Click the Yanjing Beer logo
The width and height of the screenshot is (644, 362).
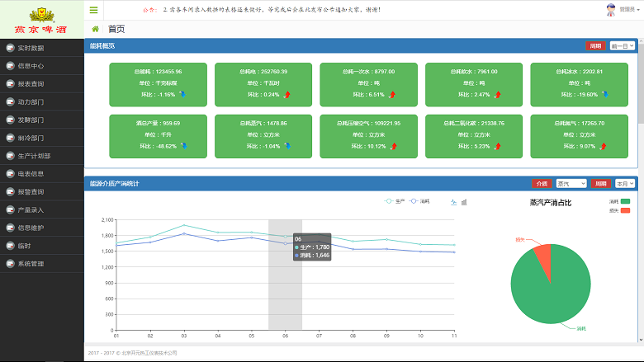tap(41, 21)
